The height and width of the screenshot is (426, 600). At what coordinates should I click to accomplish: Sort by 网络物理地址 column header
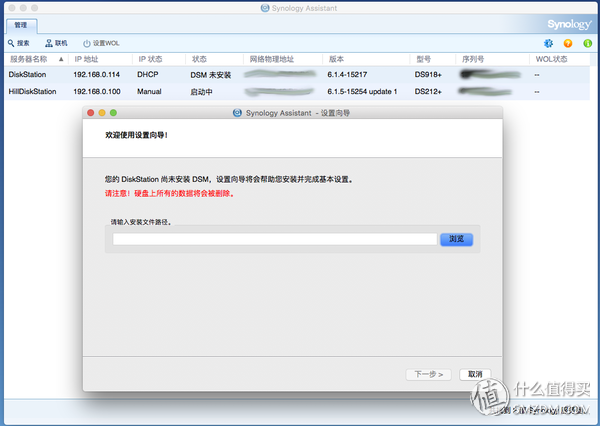283,59
